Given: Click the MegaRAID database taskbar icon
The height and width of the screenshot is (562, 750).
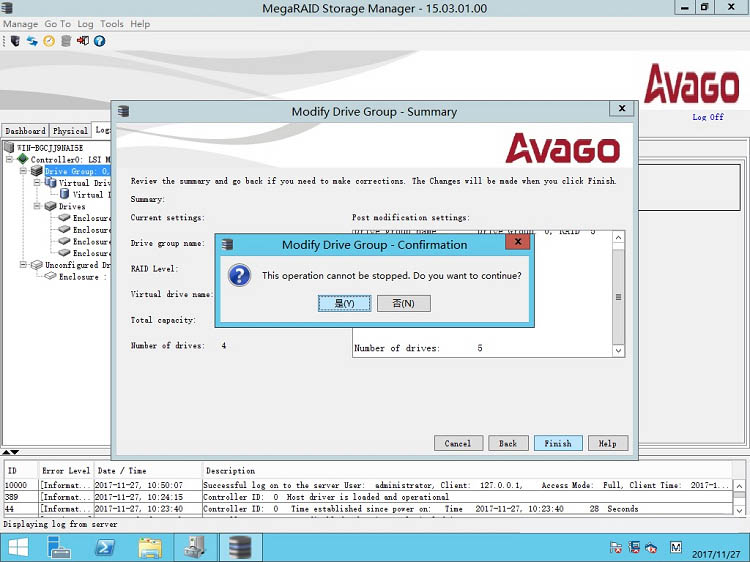Looking at the screenshot, I should coord(240,547).
